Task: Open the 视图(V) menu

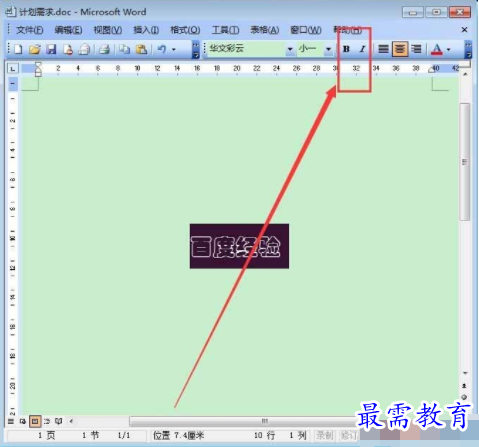Action: pyautogui.click(x=107, y=30)
